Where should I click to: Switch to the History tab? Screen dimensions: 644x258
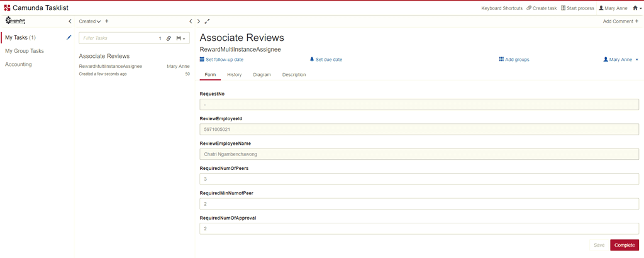click(234, 75)
